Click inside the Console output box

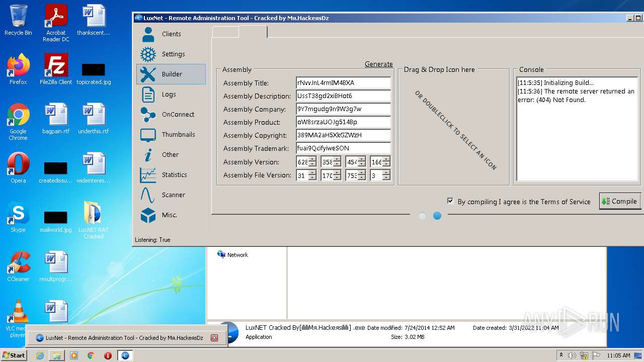click(577, 129)
